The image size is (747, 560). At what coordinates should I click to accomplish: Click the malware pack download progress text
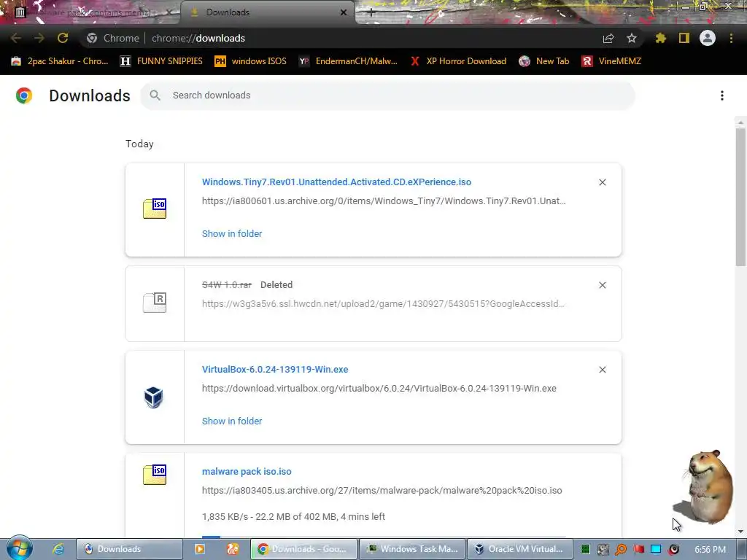click(293, 517)
